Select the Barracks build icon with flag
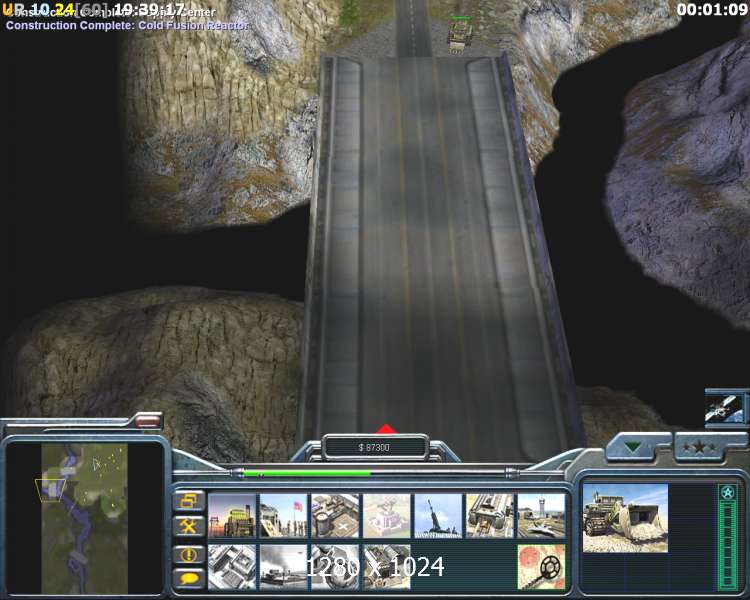The image size is (750, 600). tap(283, 516)
